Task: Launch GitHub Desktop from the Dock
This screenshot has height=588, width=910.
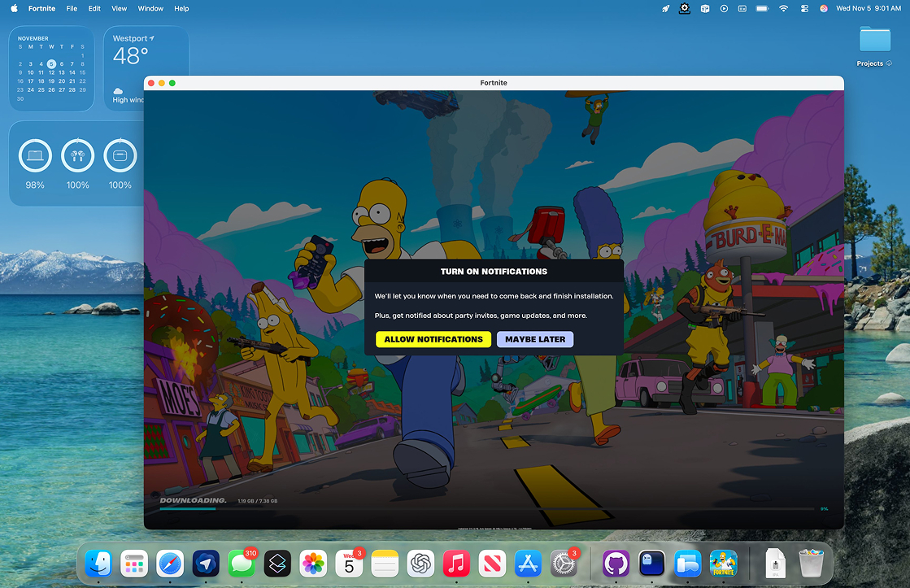Action: [x=616, y=563]
